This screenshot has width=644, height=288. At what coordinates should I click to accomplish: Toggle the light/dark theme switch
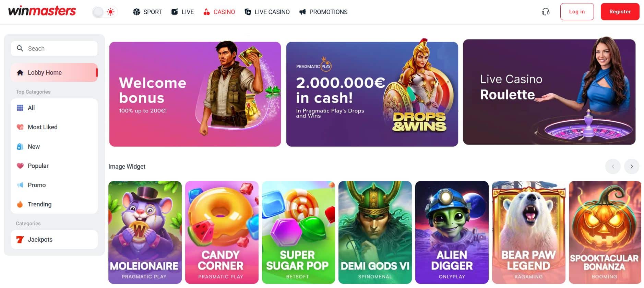(x=105, y=12)
